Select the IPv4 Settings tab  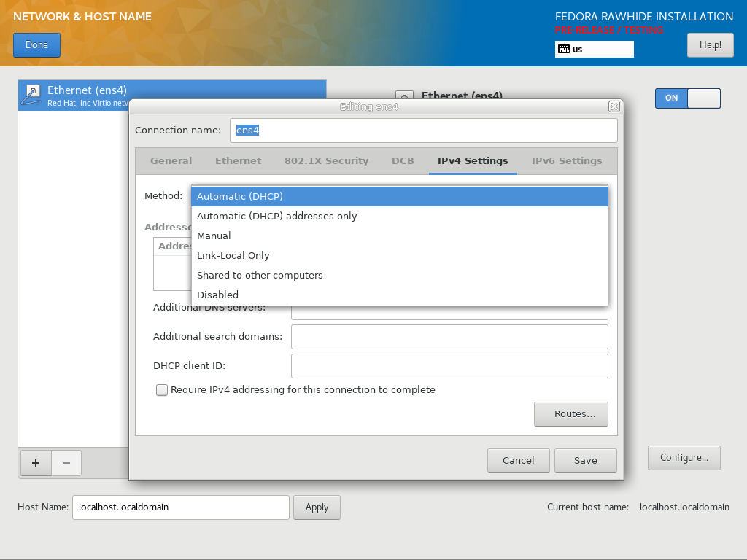(473, 161)
